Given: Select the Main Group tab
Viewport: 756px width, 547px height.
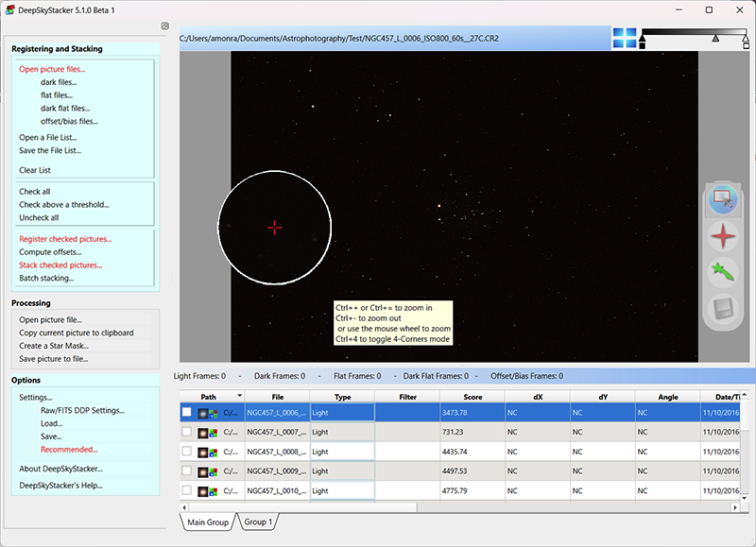Looking at the screenshot, I should pos(209,521).
